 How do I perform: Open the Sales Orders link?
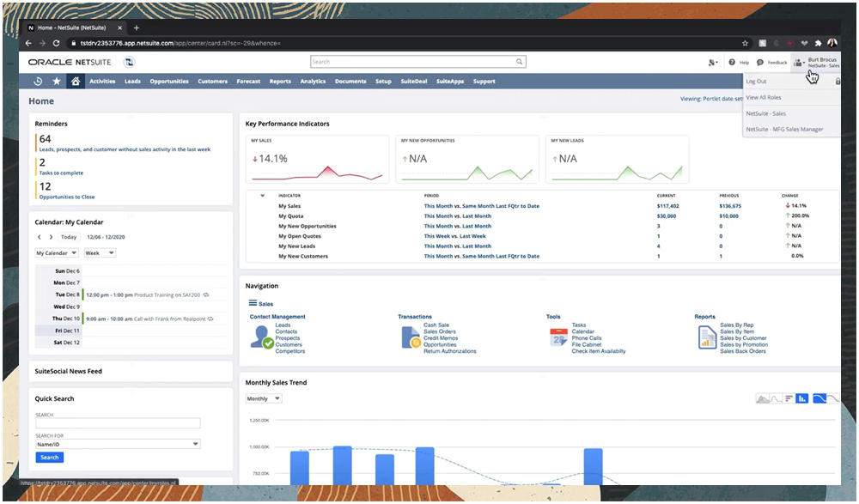pyautogui.click(x=439, y=331)
